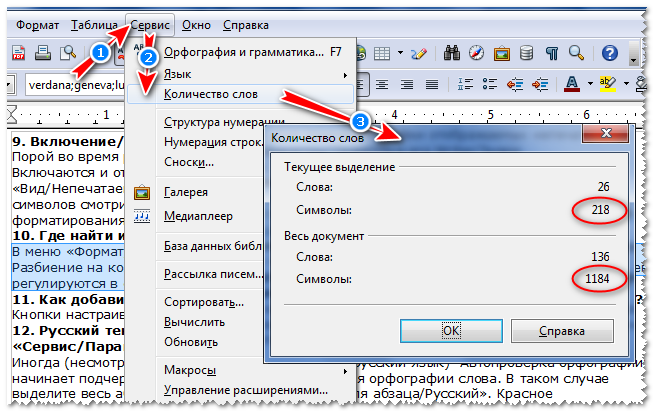This screenshot has width=653, height=411.
Task: Click the Export as PDF icon
Action: pyautogui.click(x=19, y=52)
